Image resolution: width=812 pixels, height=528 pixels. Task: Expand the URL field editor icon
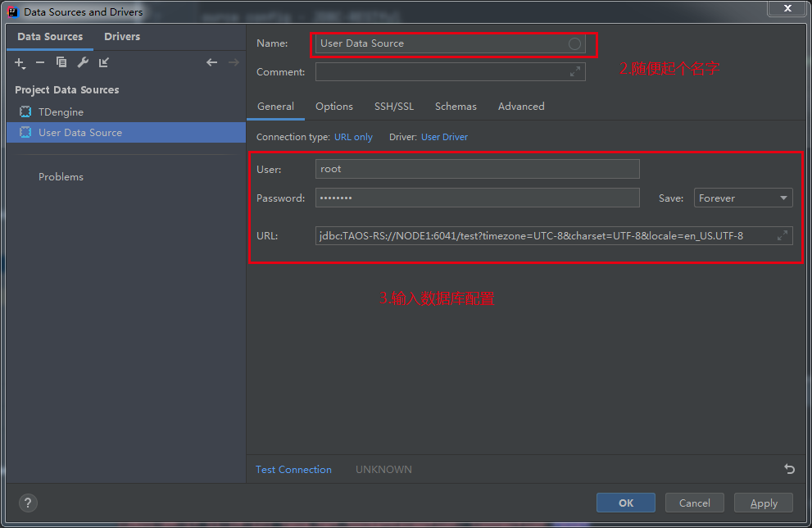tap(784, 235)
